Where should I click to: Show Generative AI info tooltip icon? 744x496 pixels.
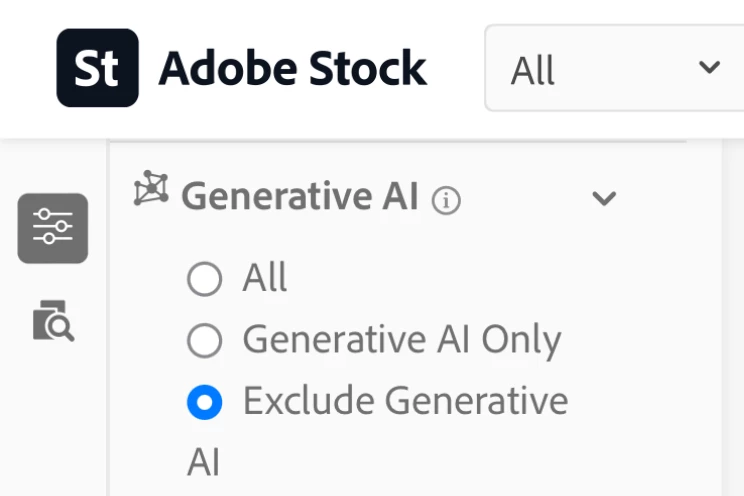pos(446,201)
